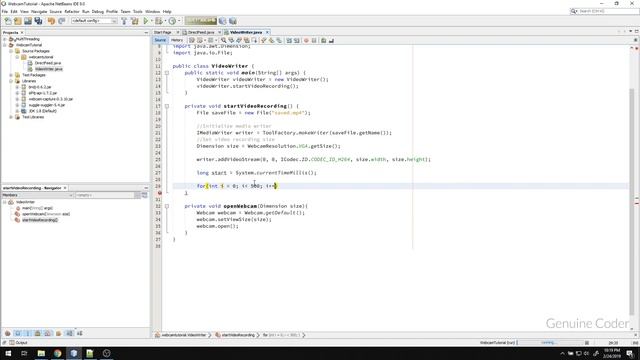Click the Undo toolbar icon
This screenshot has width=640, height=360.
(51, 21)
